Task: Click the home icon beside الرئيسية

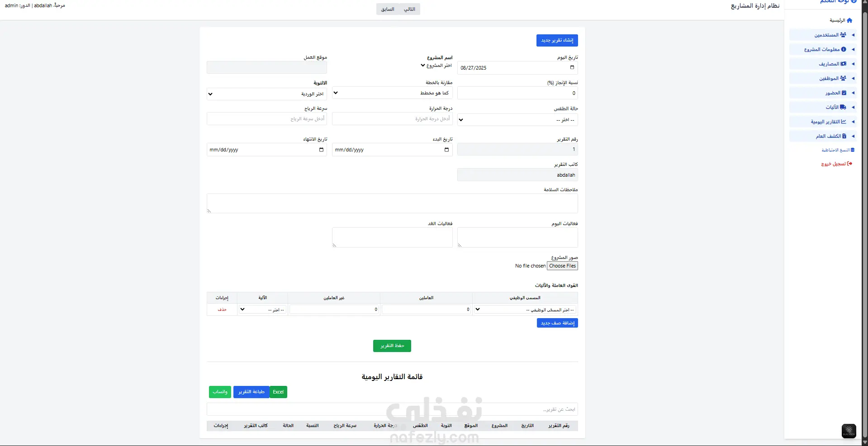Action: 849,20
